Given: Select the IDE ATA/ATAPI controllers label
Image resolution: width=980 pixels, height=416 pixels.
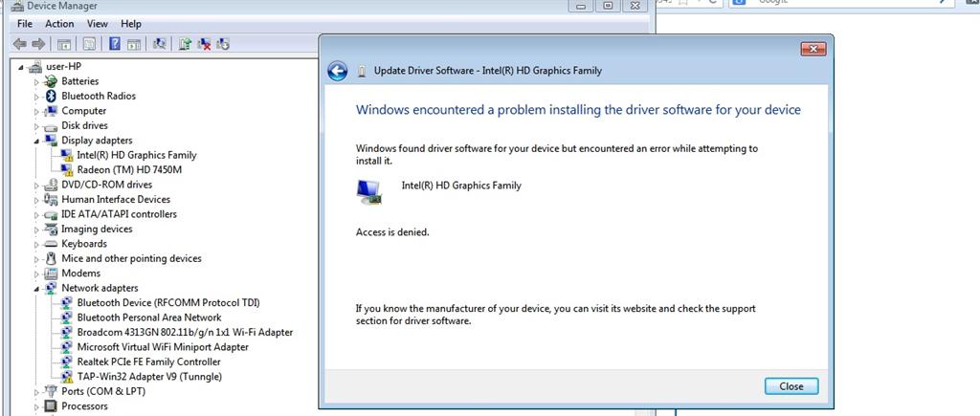Looking at the screenshot, I should point(119,214).
